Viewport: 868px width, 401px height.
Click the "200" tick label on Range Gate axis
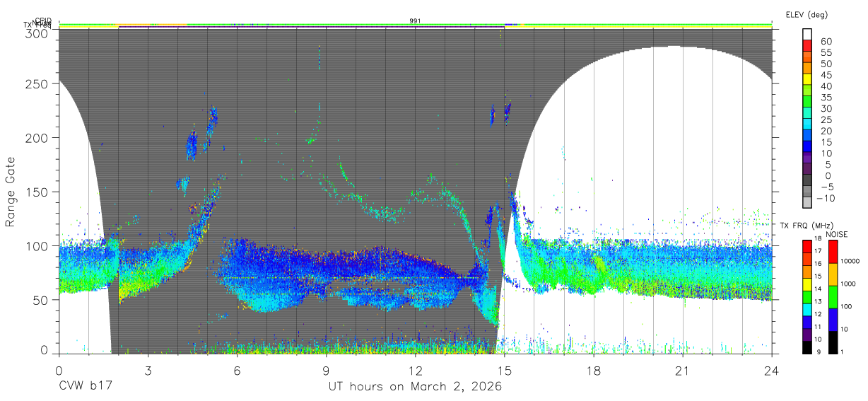(x=38, y=137)
